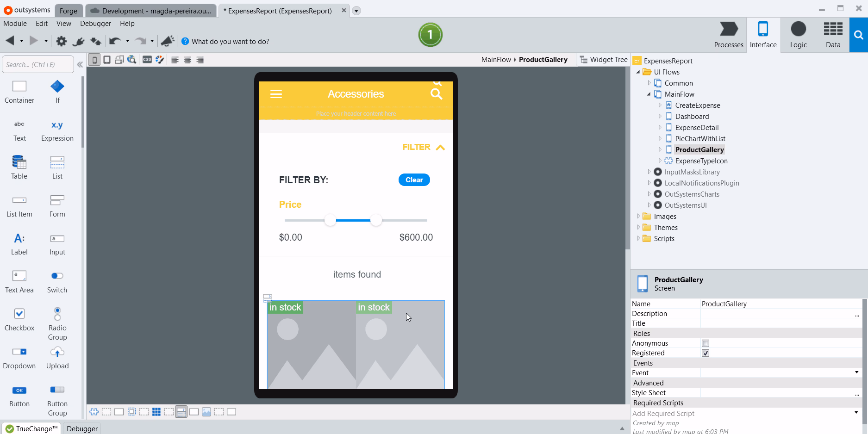Image resolution: width=868 pixels, height=434 pixels.
Task: Collapse the toolbox with double chevron
Action: [x=80, y=64]
